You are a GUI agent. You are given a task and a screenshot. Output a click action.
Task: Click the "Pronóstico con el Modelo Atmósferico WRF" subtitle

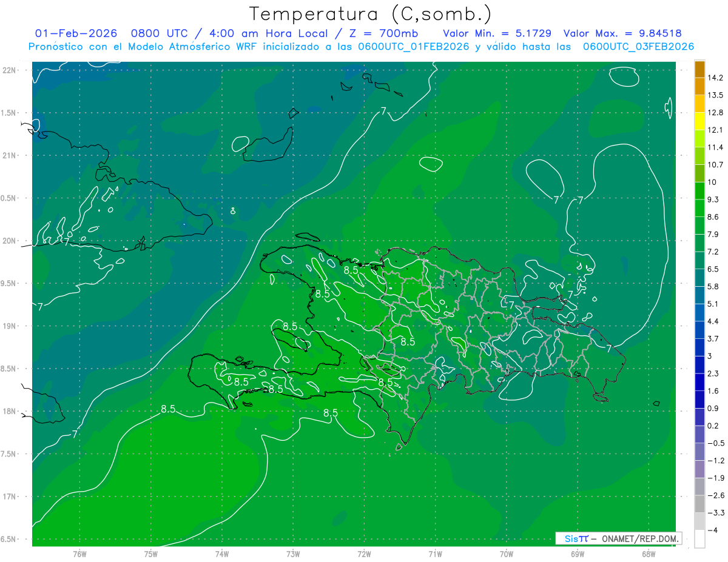[143, 47]
